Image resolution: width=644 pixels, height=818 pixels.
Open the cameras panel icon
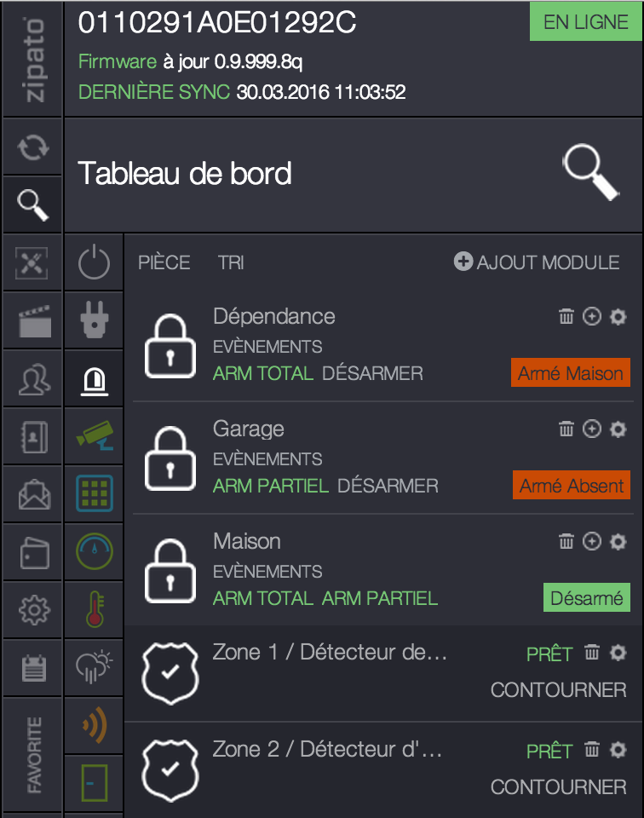coord(93,436)
